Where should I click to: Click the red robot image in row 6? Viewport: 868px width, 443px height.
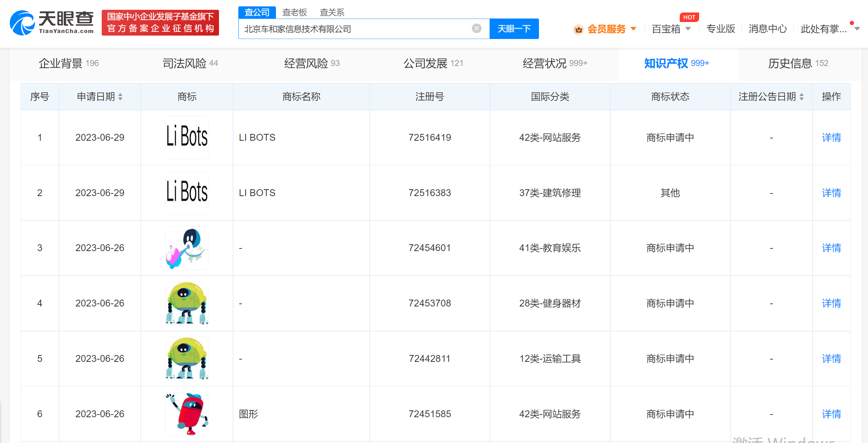(x=187, y=414)
